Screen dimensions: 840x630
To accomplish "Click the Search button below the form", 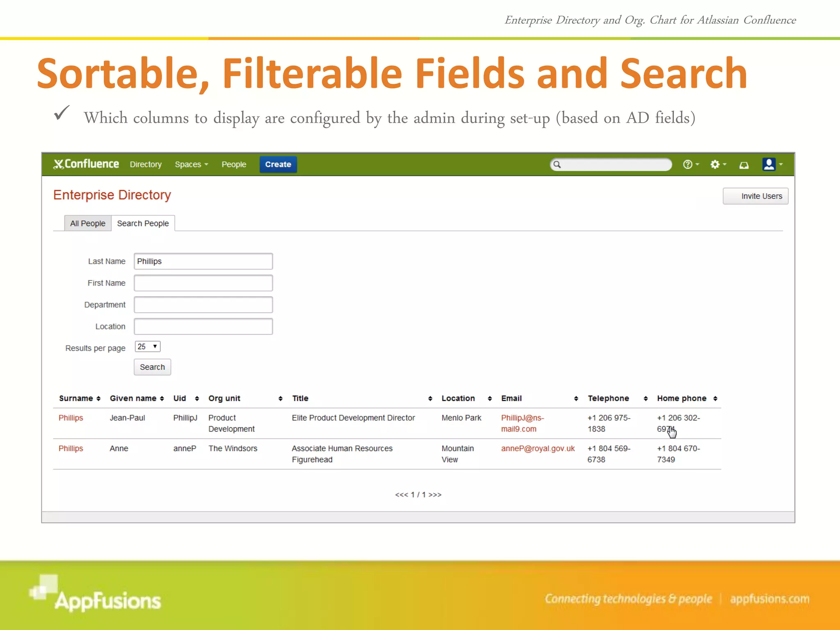I will pos(152,367).
